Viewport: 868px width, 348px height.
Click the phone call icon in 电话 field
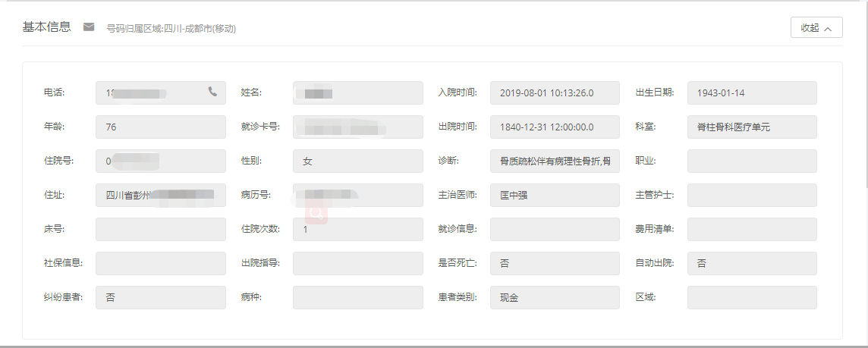[x=212, y=91]
